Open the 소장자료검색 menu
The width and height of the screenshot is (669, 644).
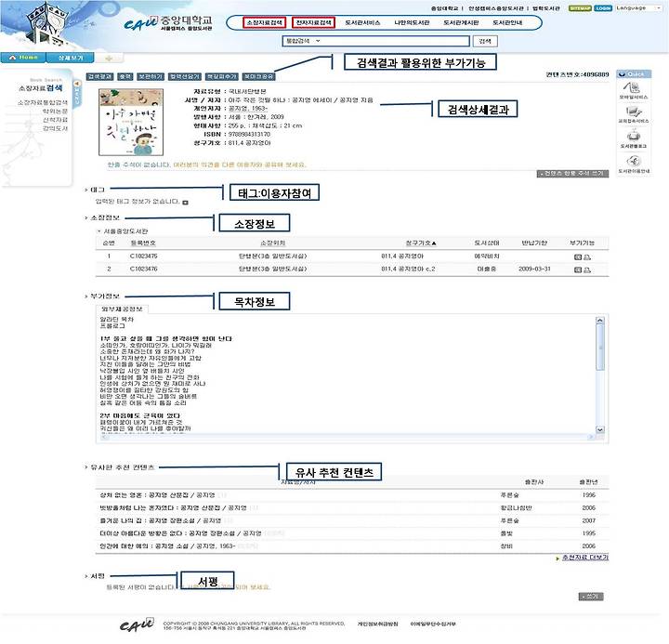pyautogui.click(x=264, y=22)
